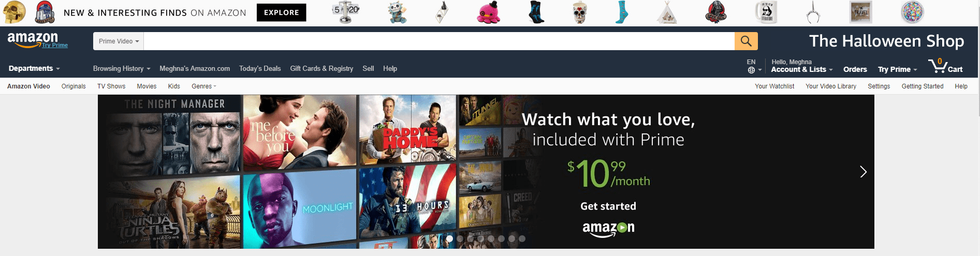Click the golden skull product icon
This screenshot has width=980, height=256.
tap(14, 12)
